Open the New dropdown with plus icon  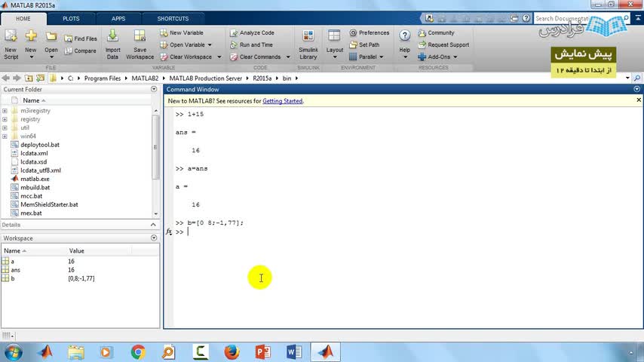(x=31, y=44)
